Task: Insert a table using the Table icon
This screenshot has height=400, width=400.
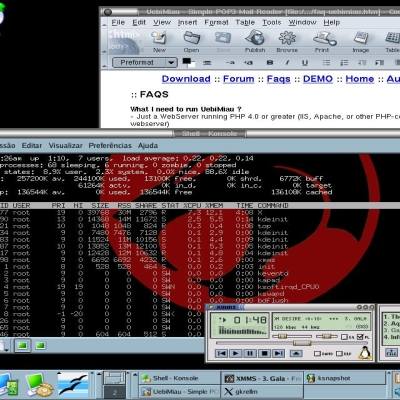Action: point(393,41)
